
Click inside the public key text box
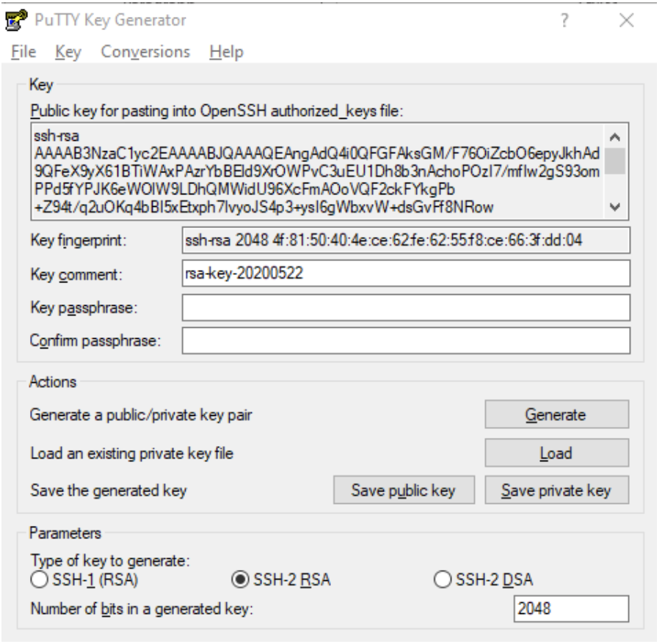[x=317, y=171]
